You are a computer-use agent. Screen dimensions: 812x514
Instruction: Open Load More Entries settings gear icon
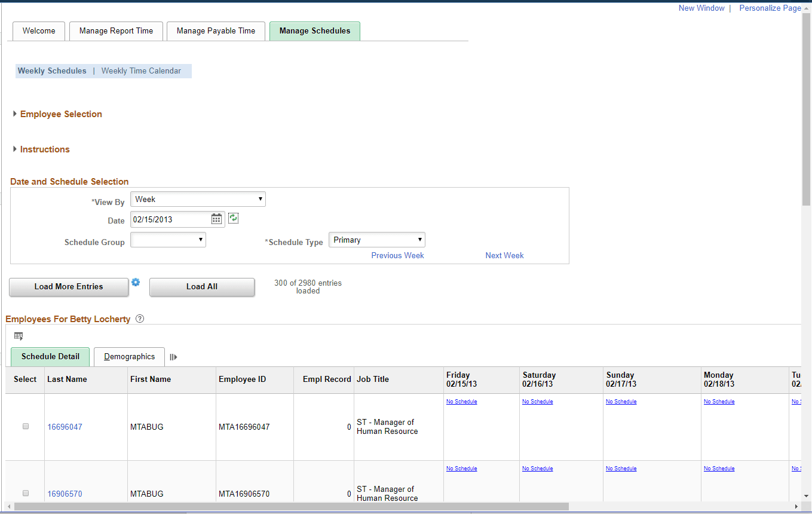[136, 282]
